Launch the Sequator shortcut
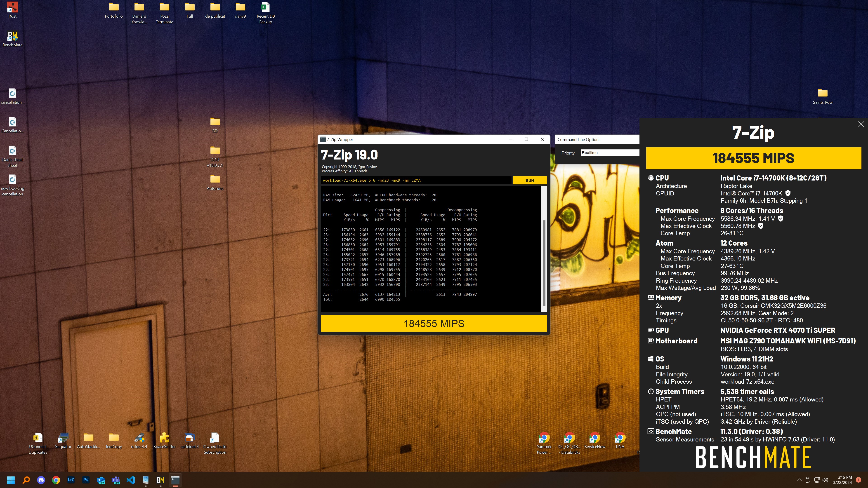Image resolution: width=868 pixels, height=488 pixels. click(63, 441)
